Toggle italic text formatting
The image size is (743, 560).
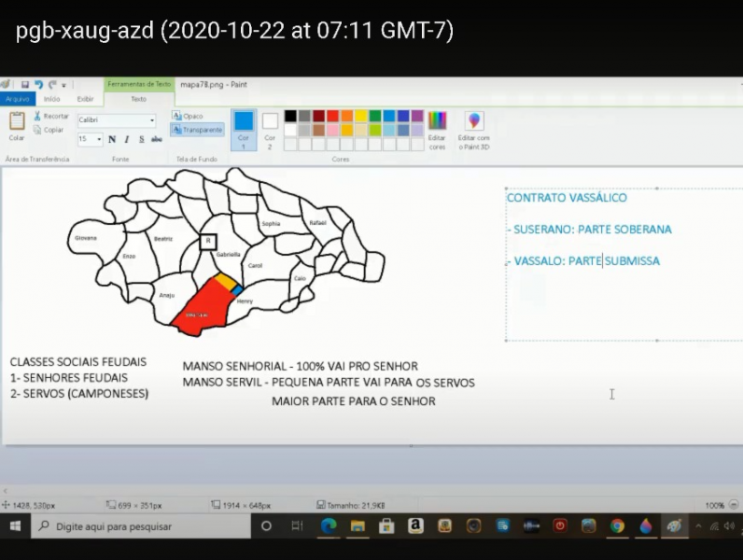coord(127,139)
